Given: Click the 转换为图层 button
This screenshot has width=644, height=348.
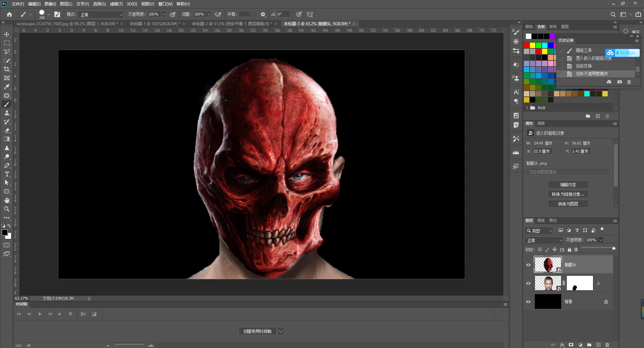Looking at the screenshot, I should pos(568,204).
